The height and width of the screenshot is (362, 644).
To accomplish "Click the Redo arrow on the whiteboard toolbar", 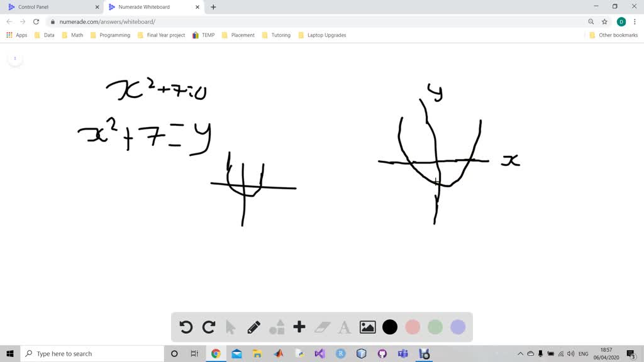I will coord(208,327).
